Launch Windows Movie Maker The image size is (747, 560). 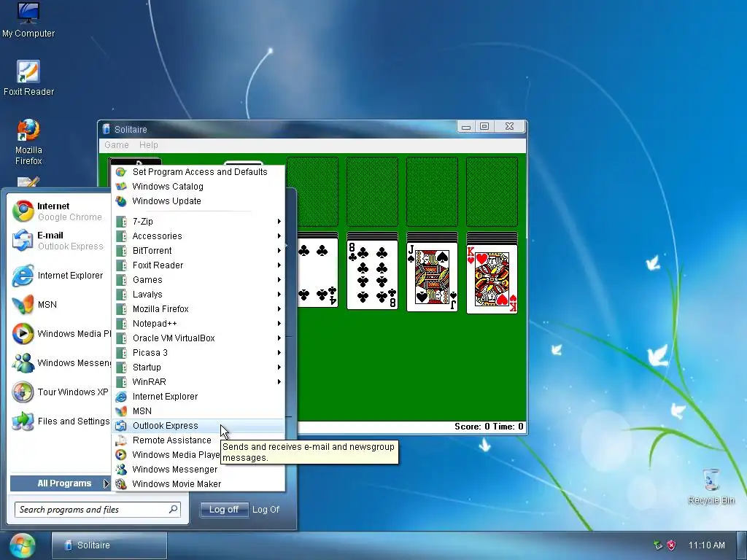[x=198, y=484]
